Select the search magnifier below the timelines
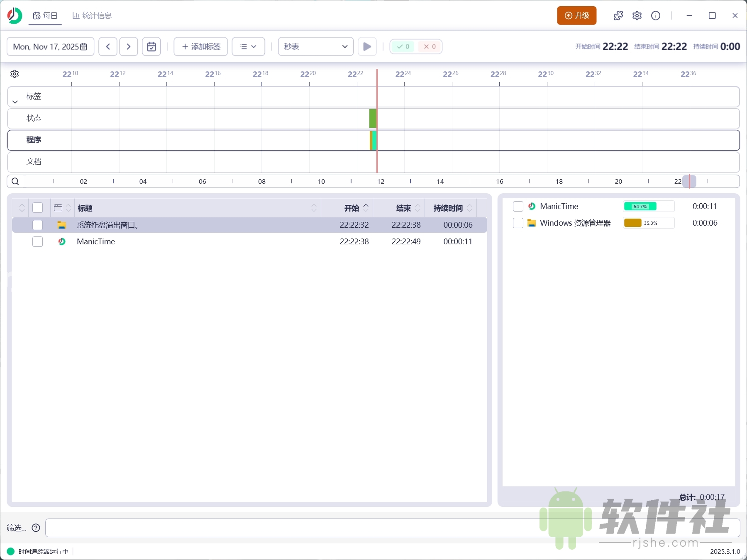Screen dimensions: 747x560 click(15, 181)
